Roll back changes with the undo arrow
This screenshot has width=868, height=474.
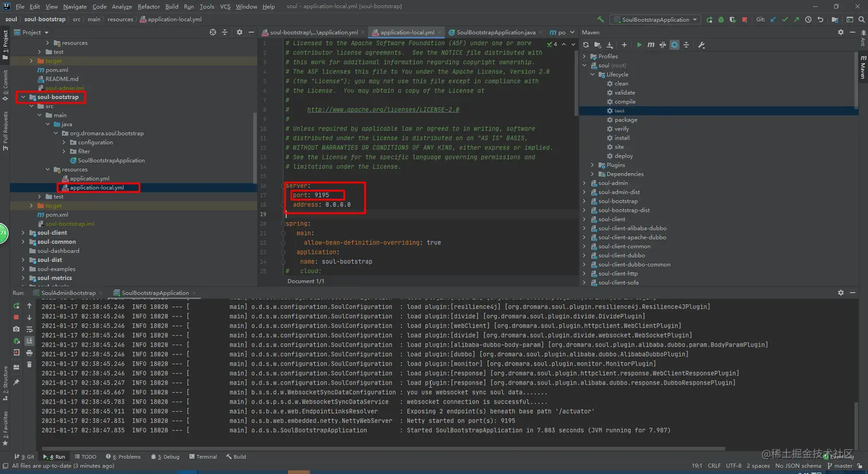click(x=820, y=20)
